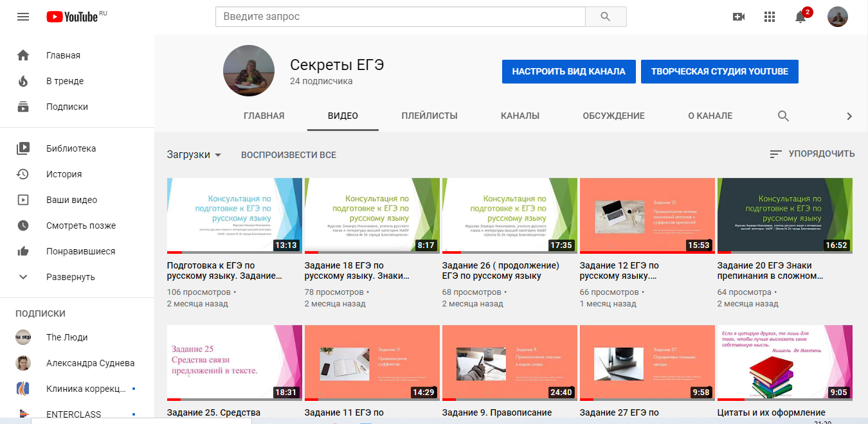
Task: Open the 15:53 Задание 12 thumbnail
Action: coord(647,216)
